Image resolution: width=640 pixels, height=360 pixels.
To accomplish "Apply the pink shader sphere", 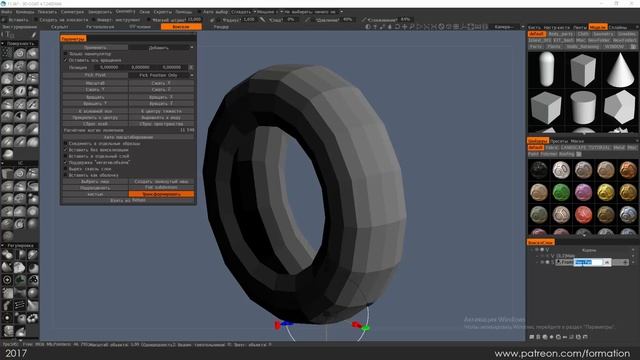I will [583, 192].
